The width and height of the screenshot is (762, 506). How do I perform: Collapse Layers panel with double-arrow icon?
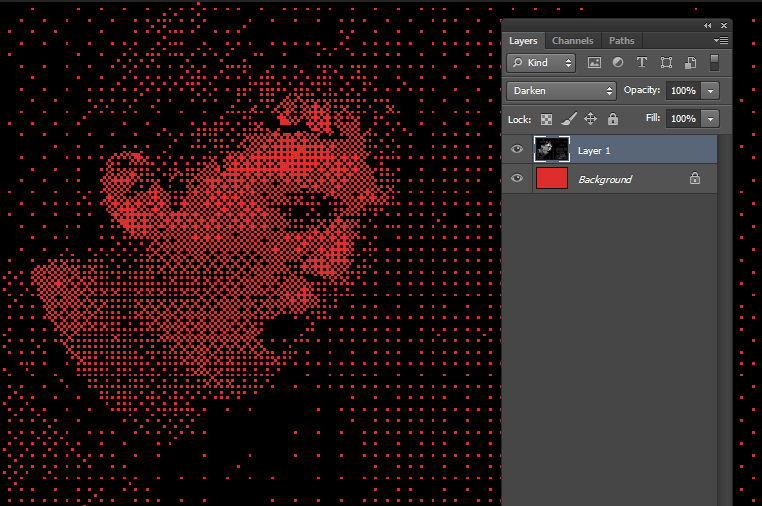707,25
